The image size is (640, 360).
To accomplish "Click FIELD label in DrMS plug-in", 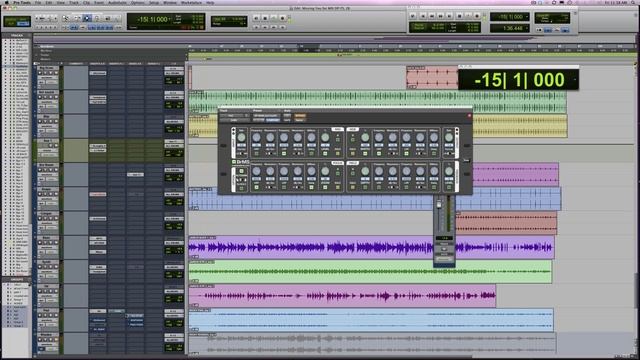I will click(x=353, y=163).
